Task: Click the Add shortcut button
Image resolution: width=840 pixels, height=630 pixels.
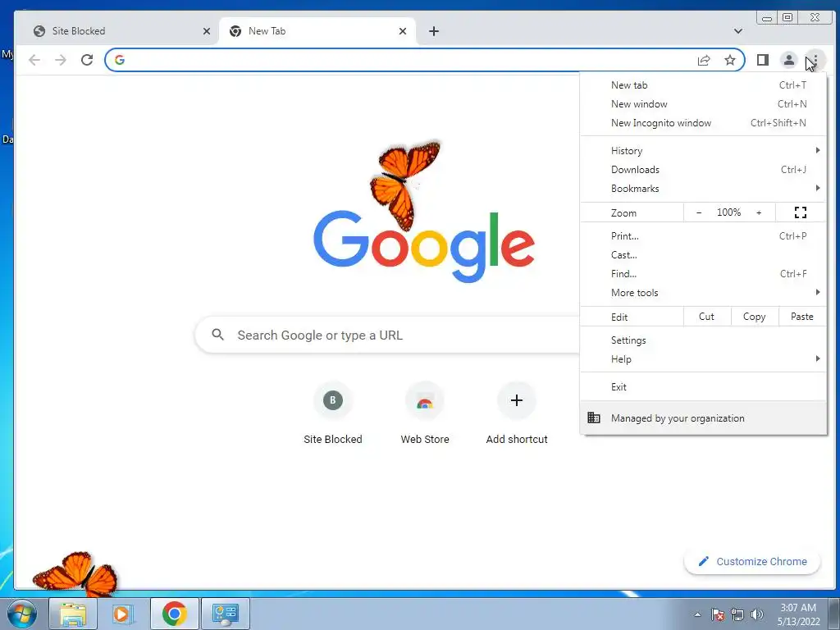Action: pyautogui.click(x=517, y=414)
